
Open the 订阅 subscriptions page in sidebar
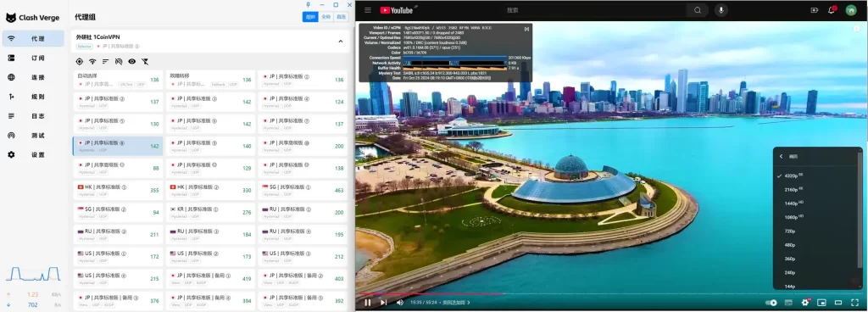coord(34,58)
